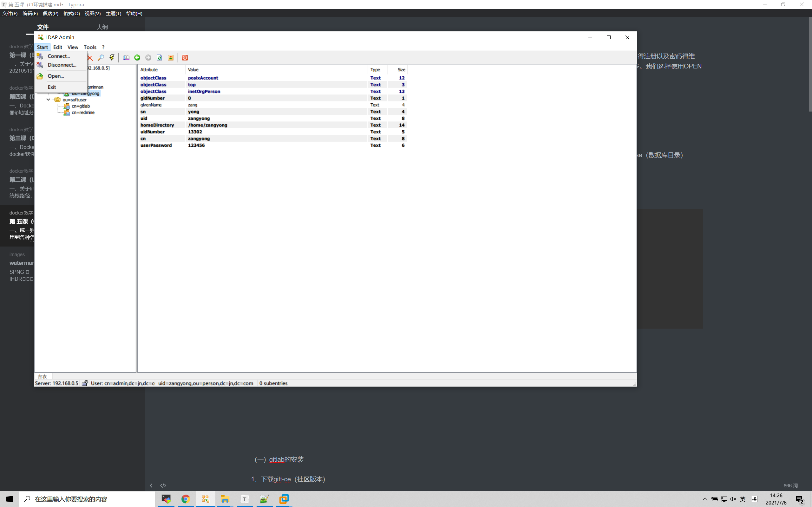
Task: Open Chrome from the taskbar
Action: point(186,499)
